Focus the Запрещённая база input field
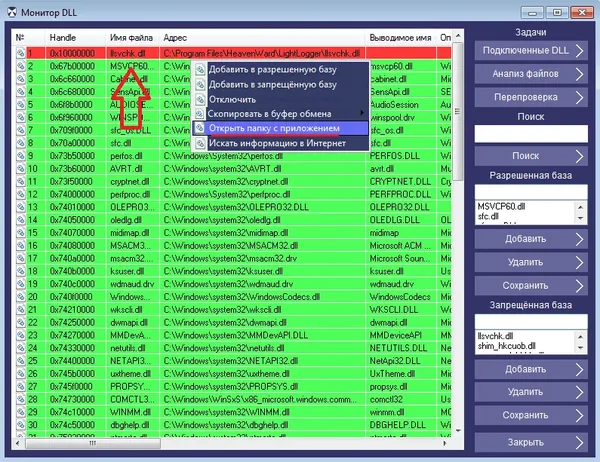This screenshot has height=462, width=600. point(531,322)
